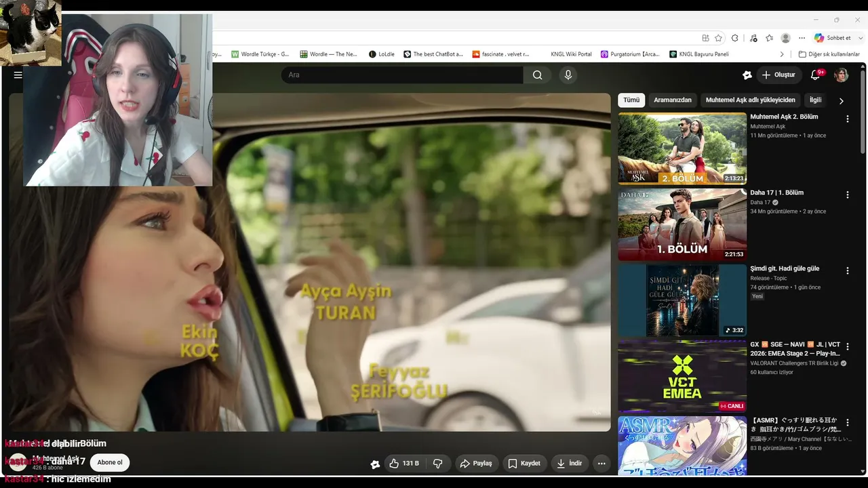Open the YouTube account avatar menu
This screenshot has width=868, height=488.
841,75
